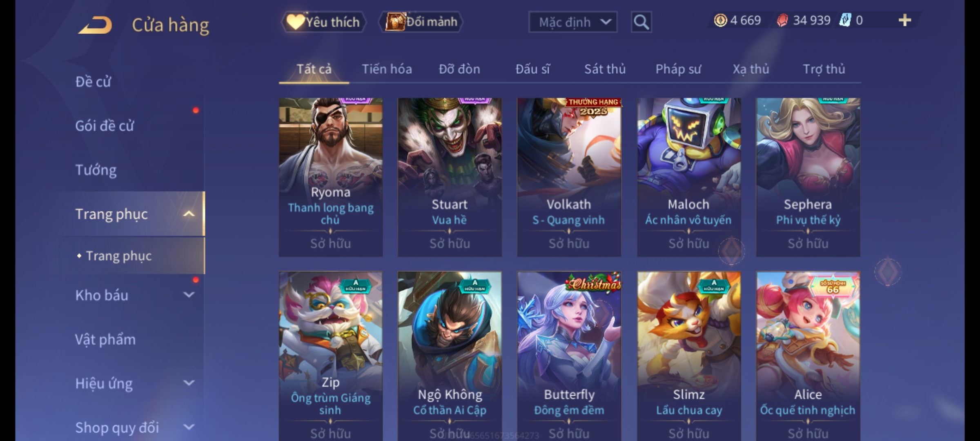The width and height of the screenshot is (980, 441).
Task: Select the Tiến hóa tab
Action: click(x=387, y=69)
